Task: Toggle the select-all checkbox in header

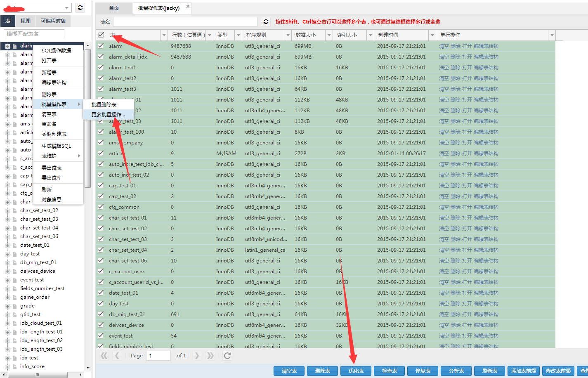Action: pos(101,35)
